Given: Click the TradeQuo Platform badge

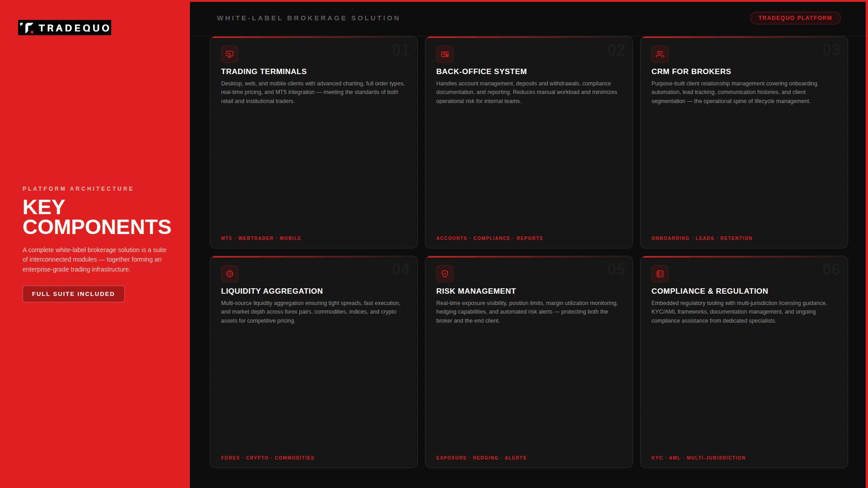Looking at the screenshot, I should tap(795, 18).
